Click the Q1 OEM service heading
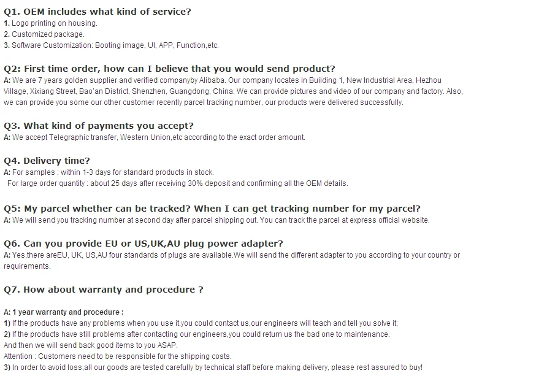 click(98, 12)
